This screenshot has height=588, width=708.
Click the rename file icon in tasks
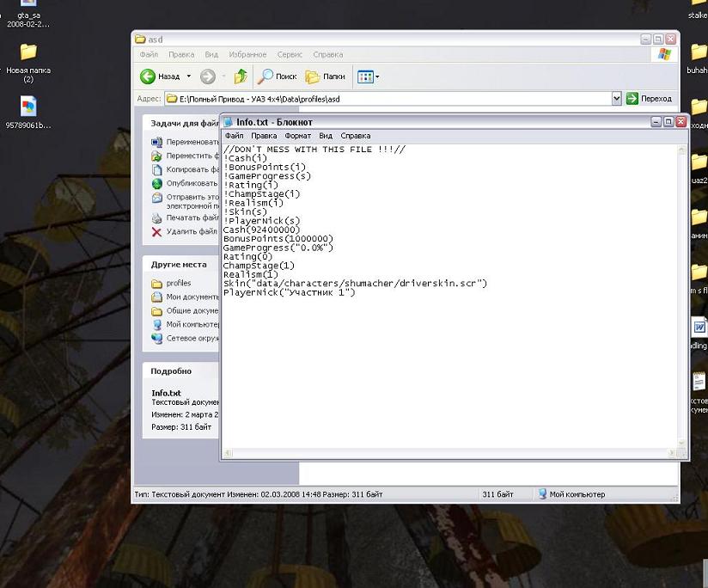point(156,142)
